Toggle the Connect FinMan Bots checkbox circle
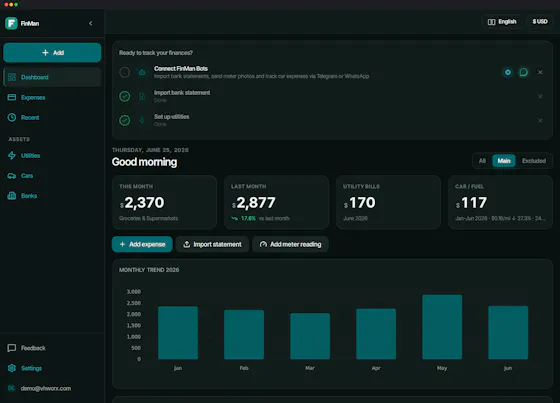The image size is (560, 403). [125, 72]
